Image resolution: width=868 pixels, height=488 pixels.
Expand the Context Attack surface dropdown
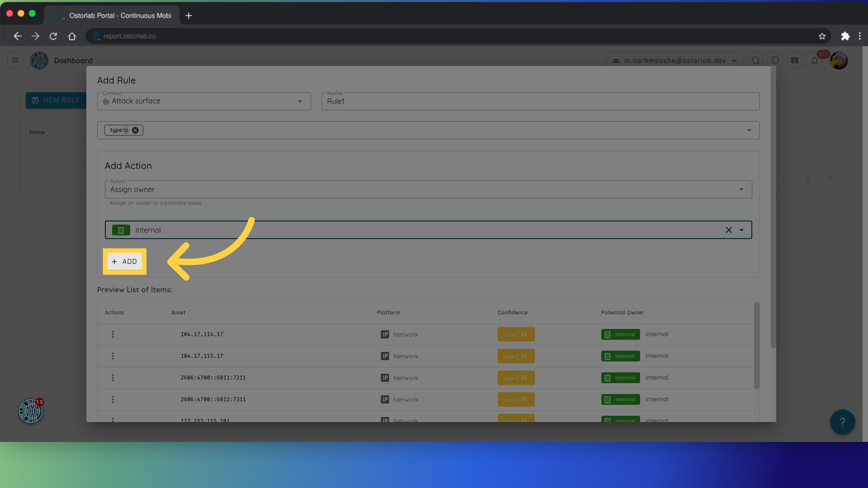[300, 101]
